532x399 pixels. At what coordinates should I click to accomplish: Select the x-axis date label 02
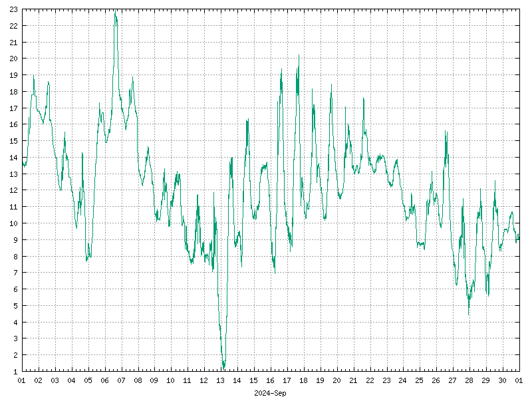click(x=39, y=380)
